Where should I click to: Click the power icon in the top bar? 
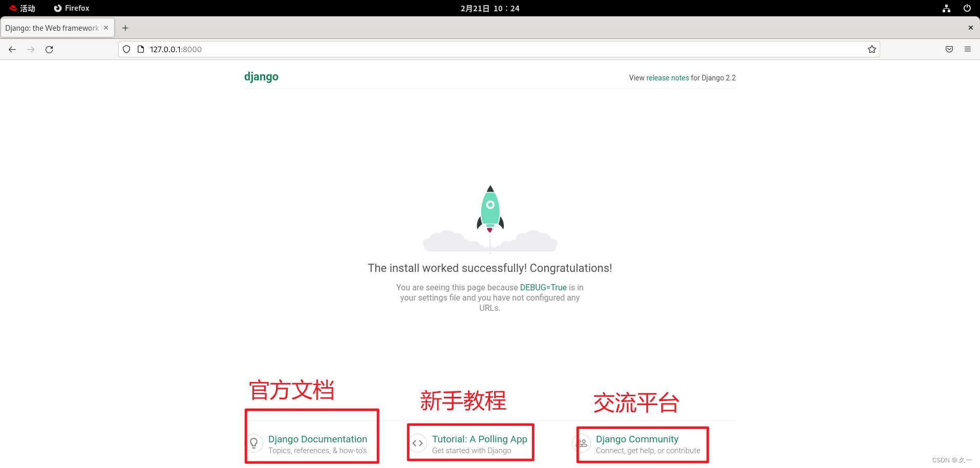point(967,8)
